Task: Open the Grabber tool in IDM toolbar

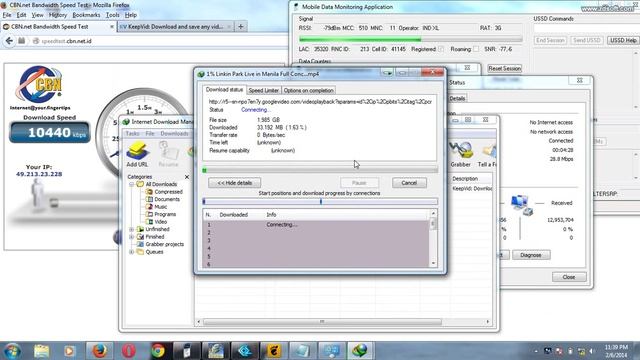Action: pos(460,154)
